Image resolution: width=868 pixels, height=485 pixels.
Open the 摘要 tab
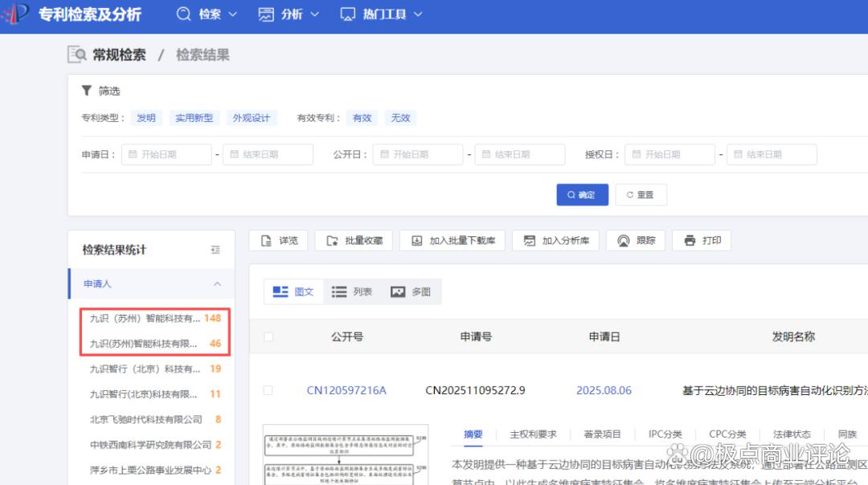point(473,434)
